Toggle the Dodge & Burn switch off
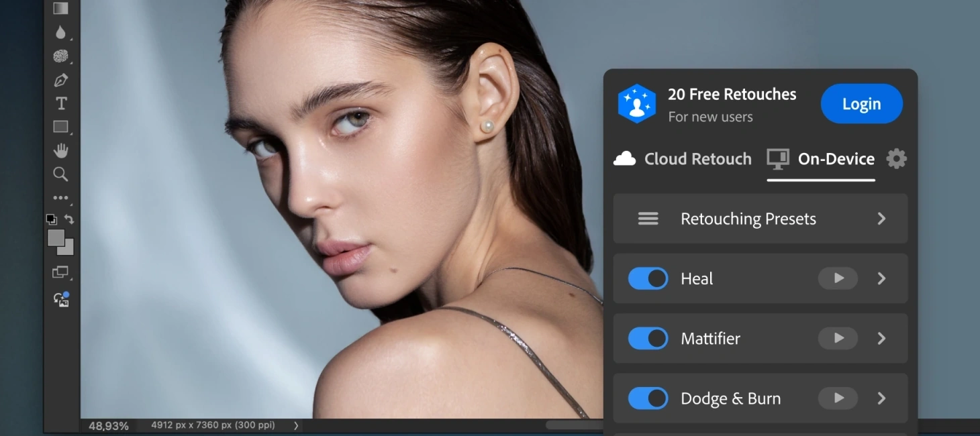Image resolution: width=980 pixels, height=436 pixels. click(648, 398)
